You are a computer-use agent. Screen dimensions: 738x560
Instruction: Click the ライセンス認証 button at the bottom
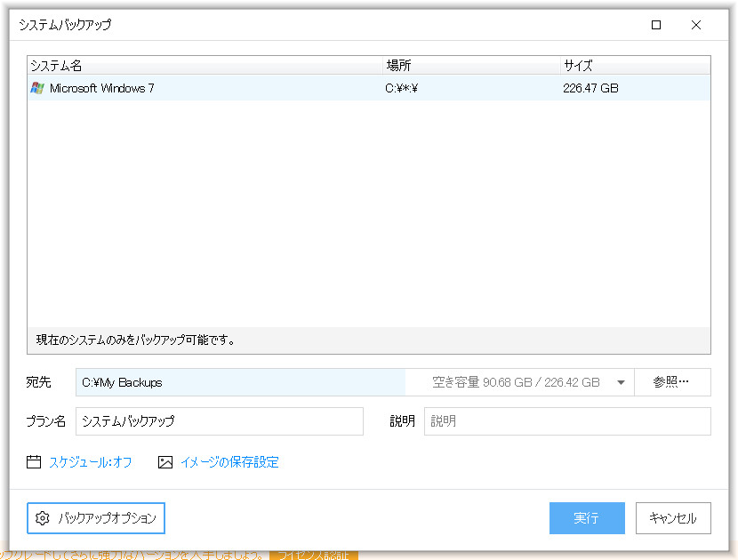point(314,556)
